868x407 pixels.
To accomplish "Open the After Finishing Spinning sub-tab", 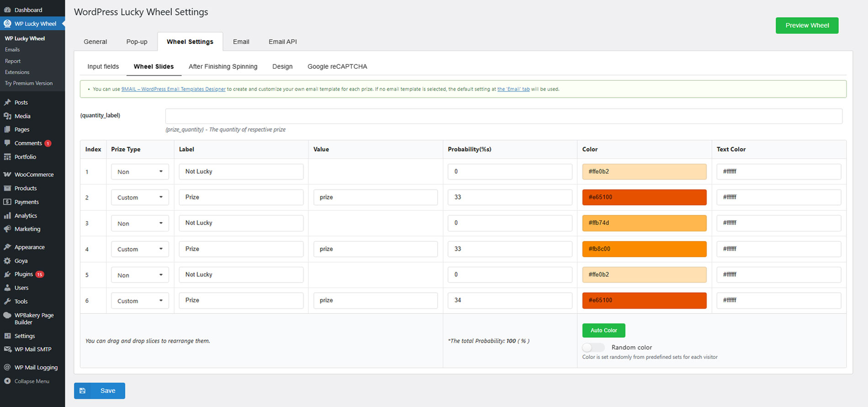I will (223, 66).
